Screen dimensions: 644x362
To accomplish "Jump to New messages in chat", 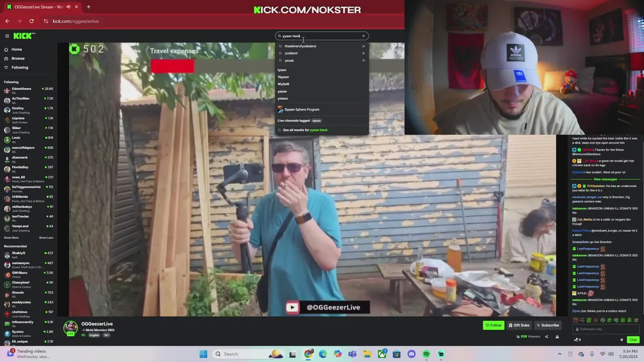I will tap(605, 179).
